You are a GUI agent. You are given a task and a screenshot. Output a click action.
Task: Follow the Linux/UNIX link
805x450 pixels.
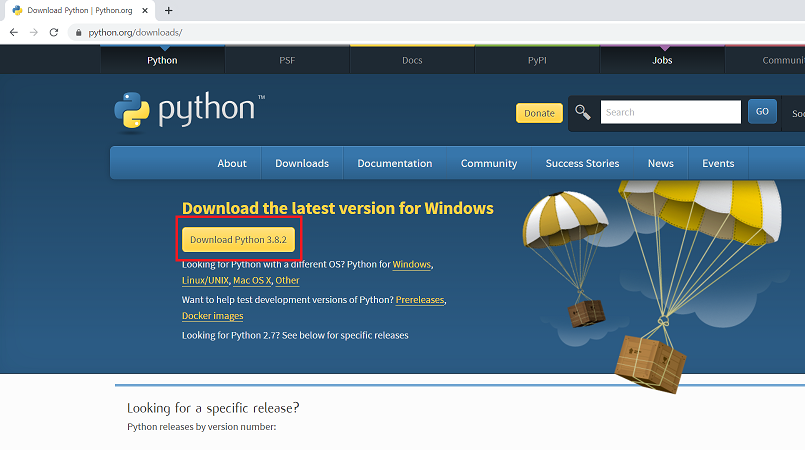pos(205,280)
